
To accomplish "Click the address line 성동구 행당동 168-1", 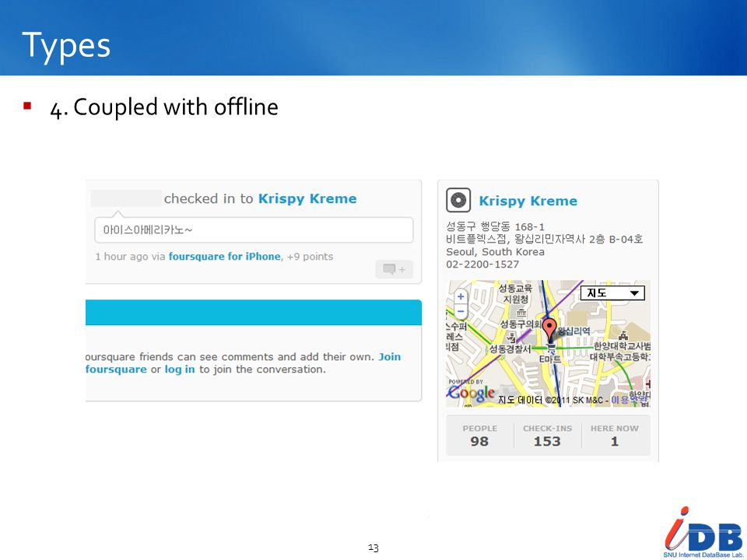I will [496, 226].
